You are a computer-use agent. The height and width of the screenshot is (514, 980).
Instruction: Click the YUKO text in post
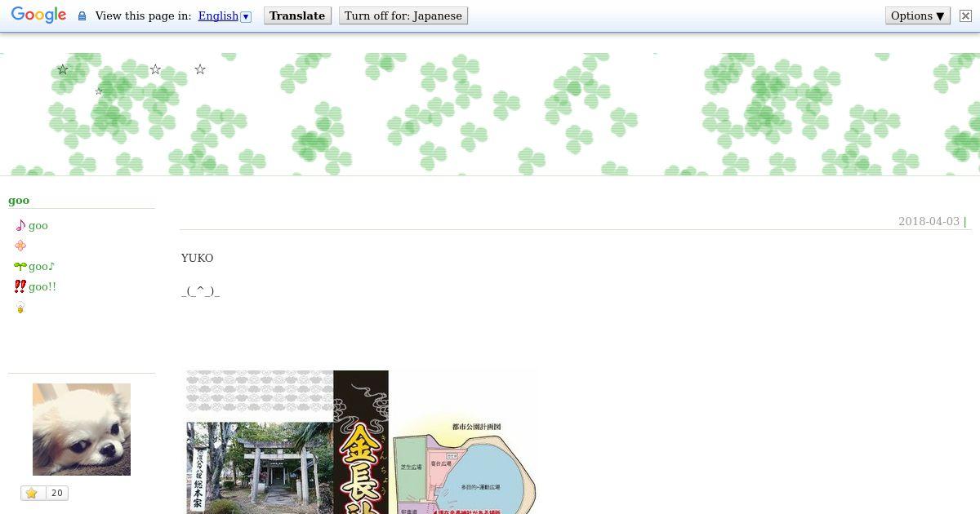click(x=197, y=258)
